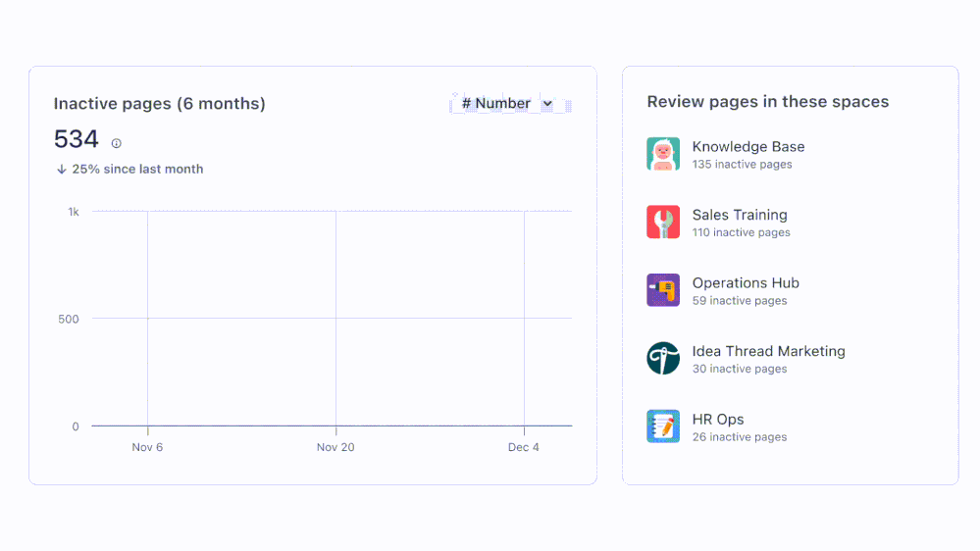Open the Idea Thread Marketing needle icon
The height and width of the screenshot is (551, 980).
[x=663, y=358]
